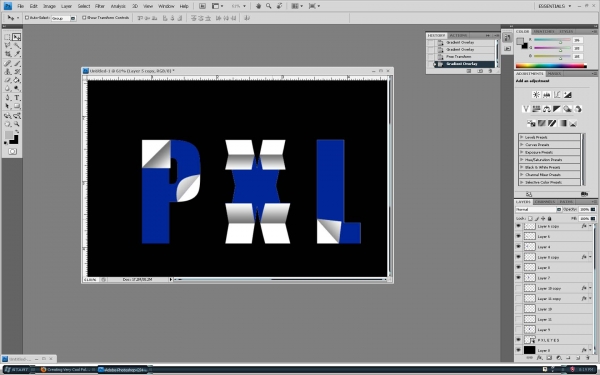Open the Essentials workspace dropdown

coord(555,6)
